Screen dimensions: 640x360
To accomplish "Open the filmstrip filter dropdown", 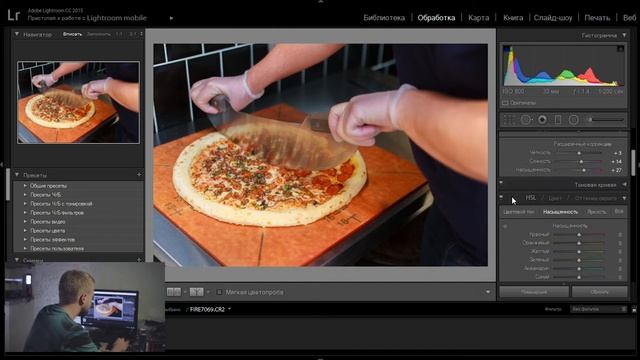I will [x=599, y=309].
